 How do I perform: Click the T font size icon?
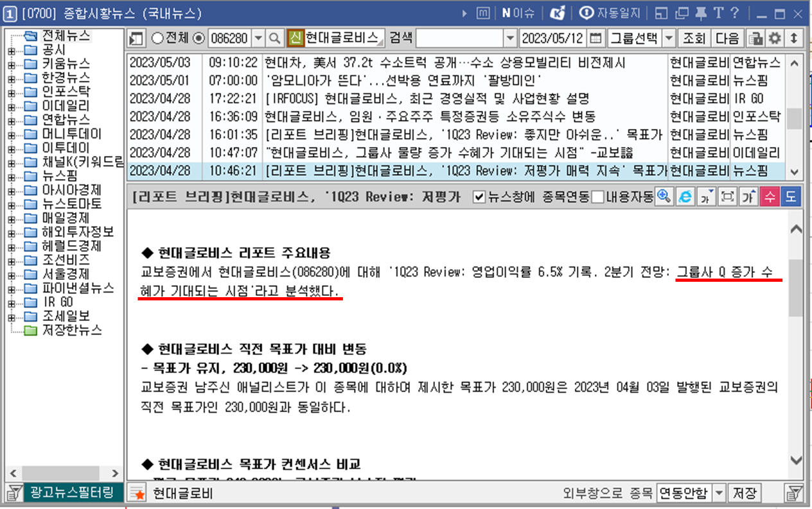718,13
